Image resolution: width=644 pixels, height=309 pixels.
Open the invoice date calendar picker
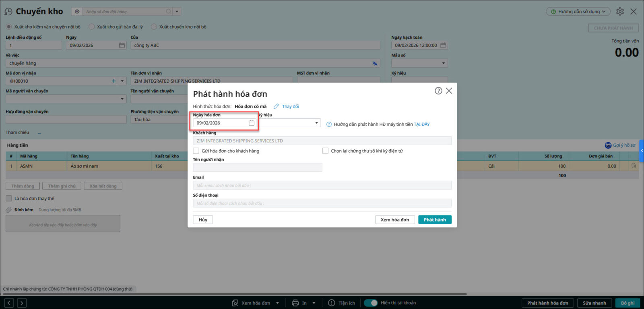(252, 123)
